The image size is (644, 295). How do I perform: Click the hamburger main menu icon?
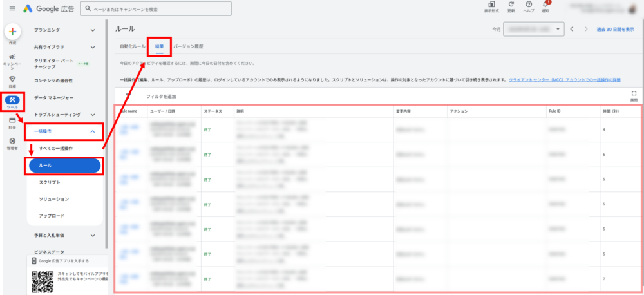pos(12,8)
